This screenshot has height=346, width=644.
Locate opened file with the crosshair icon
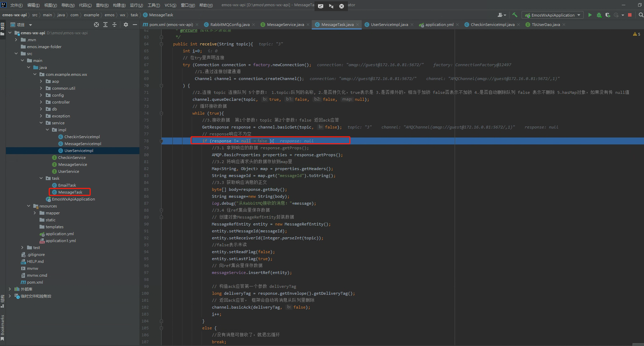[96, 25]
